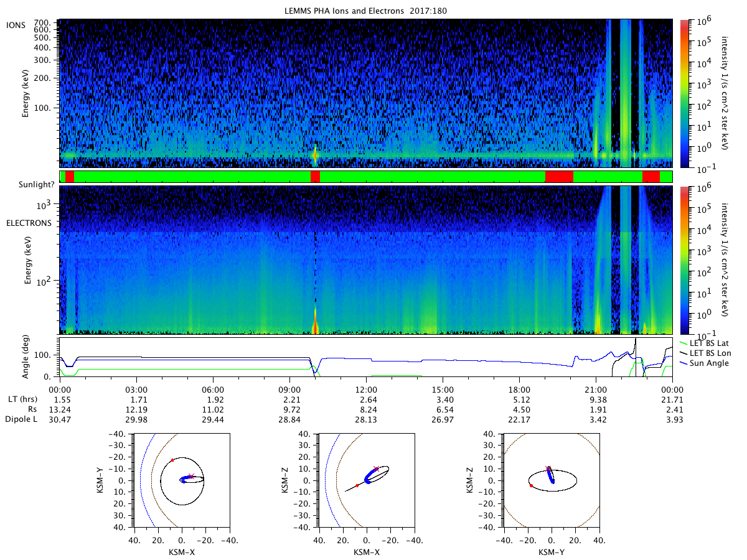Image resolution: width=747 pixels, height=560 pixels.
Task: Click the 12:00 time axis label
Action: [365, 389]
